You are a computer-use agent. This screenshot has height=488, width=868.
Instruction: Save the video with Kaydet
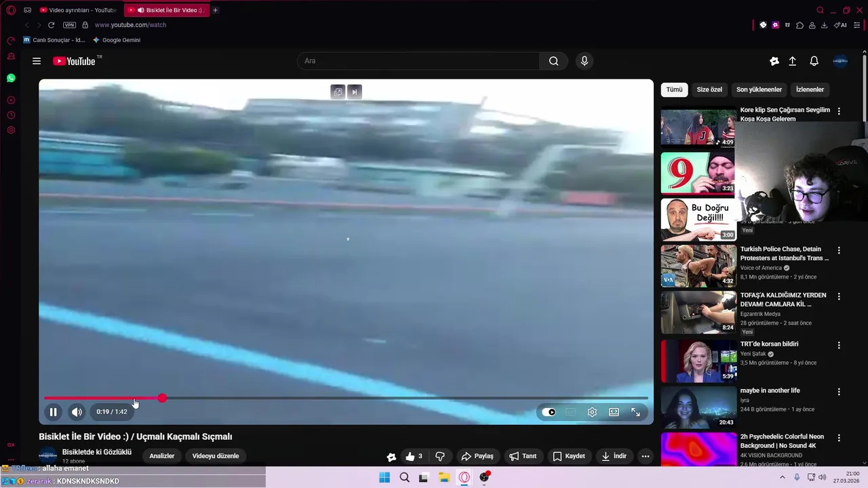(568, 456)
